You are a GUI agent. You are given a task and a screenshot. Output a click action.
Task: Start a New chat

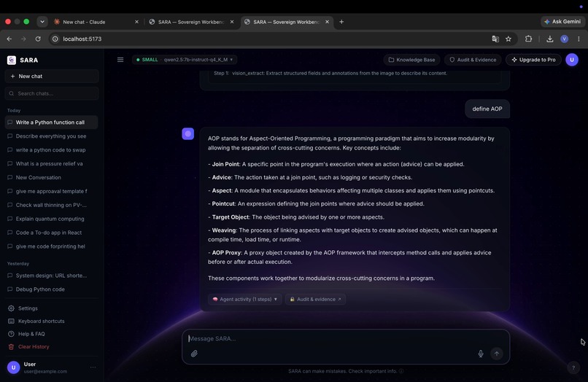click(52, 76)
